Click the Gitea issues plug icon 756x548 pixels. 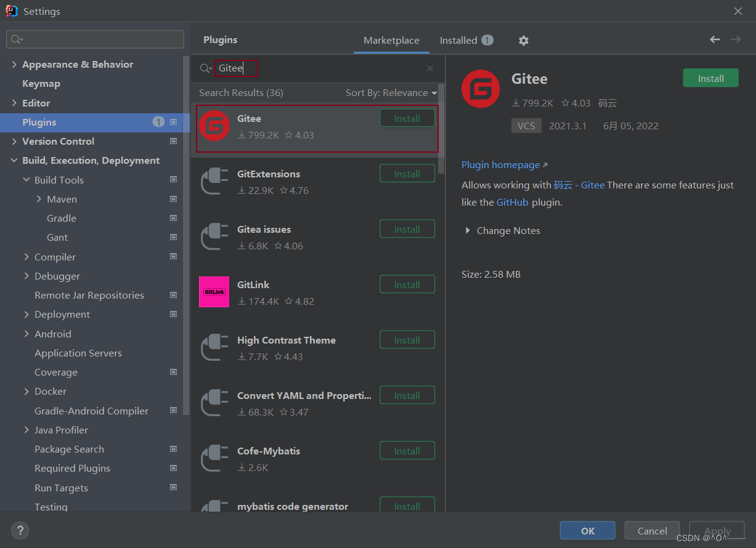coord(214,237)
